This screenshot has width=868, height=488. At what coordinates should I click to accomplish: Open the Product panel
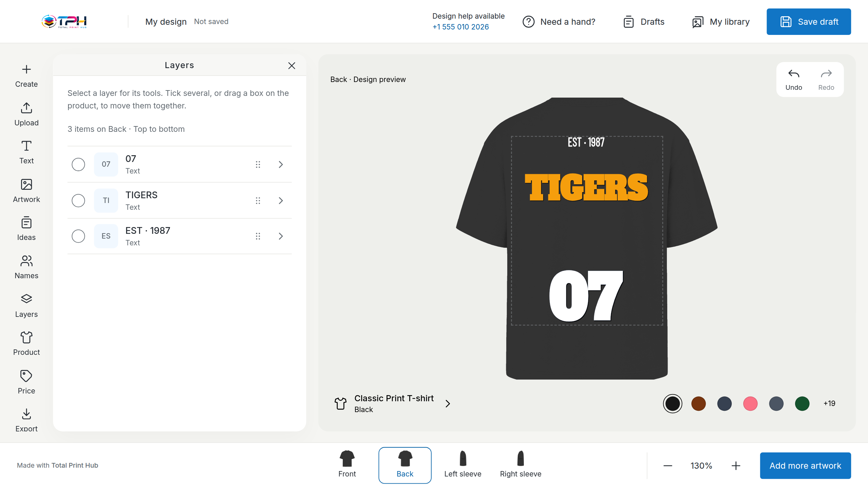26,344
